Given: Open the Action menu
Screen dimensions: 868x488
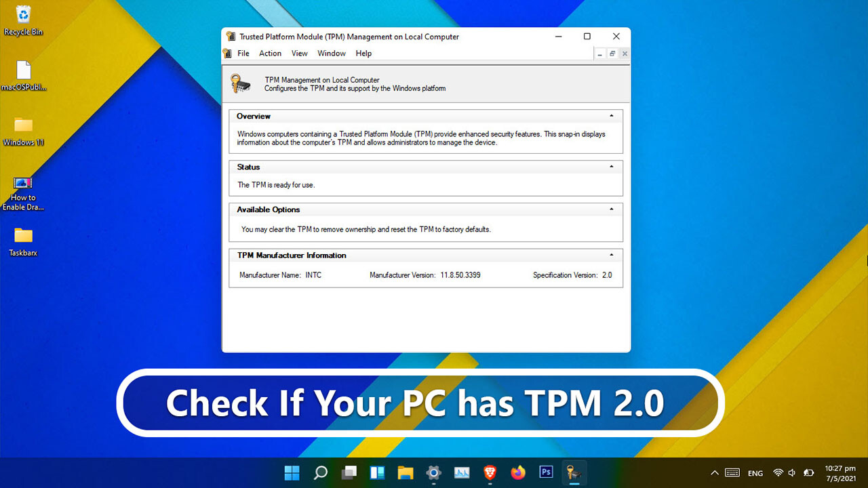Looking at the screenshot, I should pyautogui.click(x=270, y=54).
